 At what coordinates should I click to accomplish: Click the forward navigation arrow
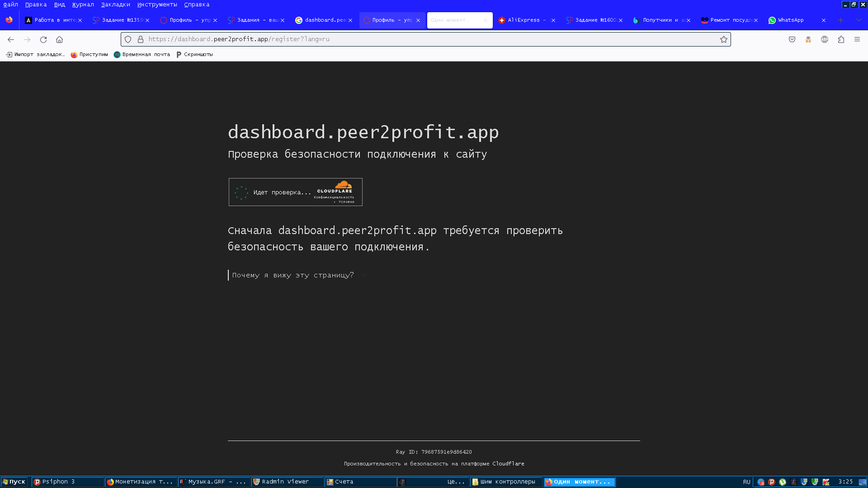click(27, 39)
